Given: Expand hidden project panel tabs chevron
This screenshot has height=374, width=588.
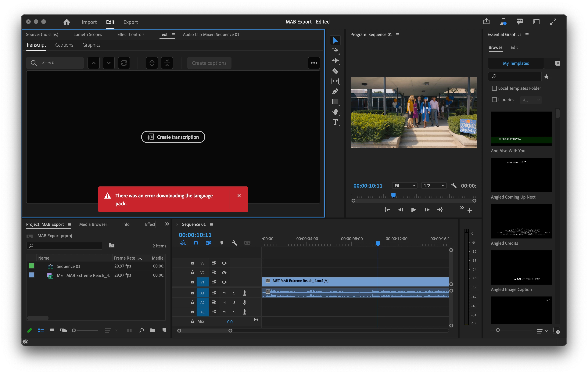Looking at the screenshot, I should [x=167, y=224].
